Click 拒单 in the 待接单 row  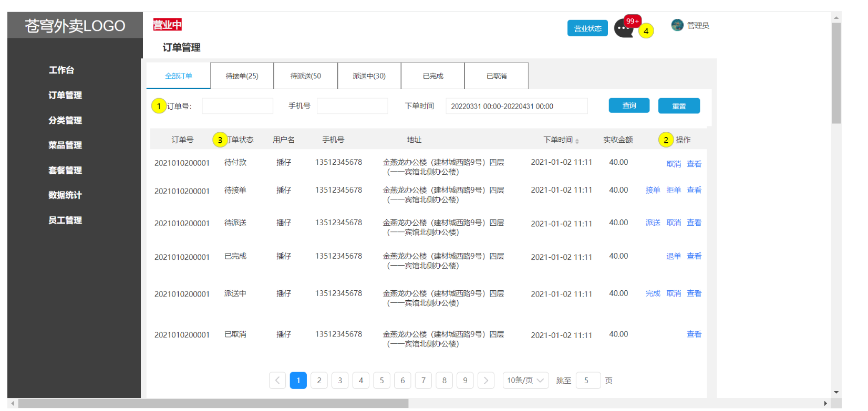click(674, 190)
